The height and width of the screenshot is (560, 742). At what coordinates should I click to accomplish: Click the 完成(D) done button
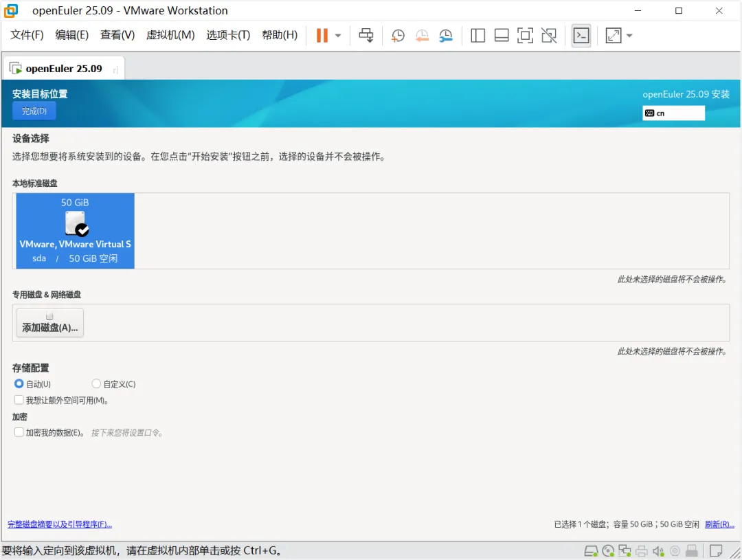[34, 111]
